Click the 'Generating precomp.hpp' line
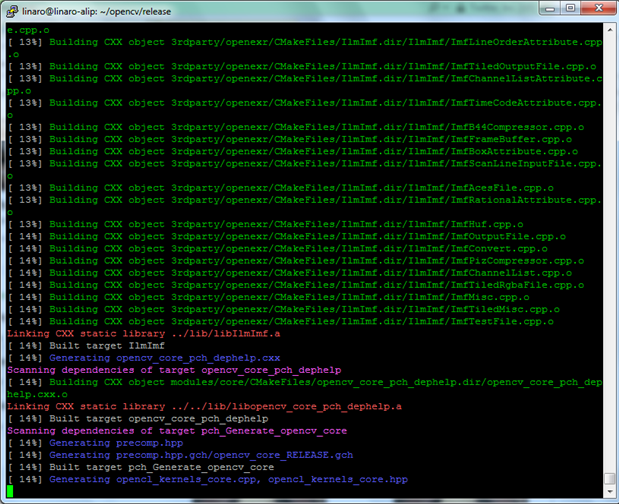 click(95, 443)
